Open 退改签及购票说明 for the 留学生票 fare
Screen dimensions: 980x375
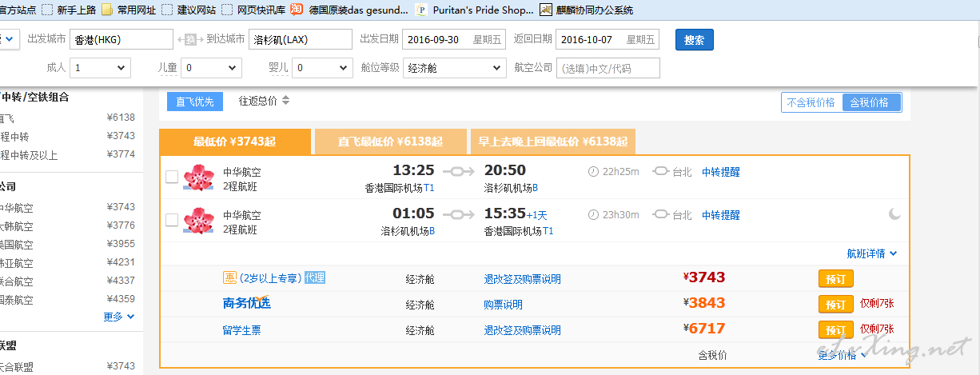click(x=522, y=330)
